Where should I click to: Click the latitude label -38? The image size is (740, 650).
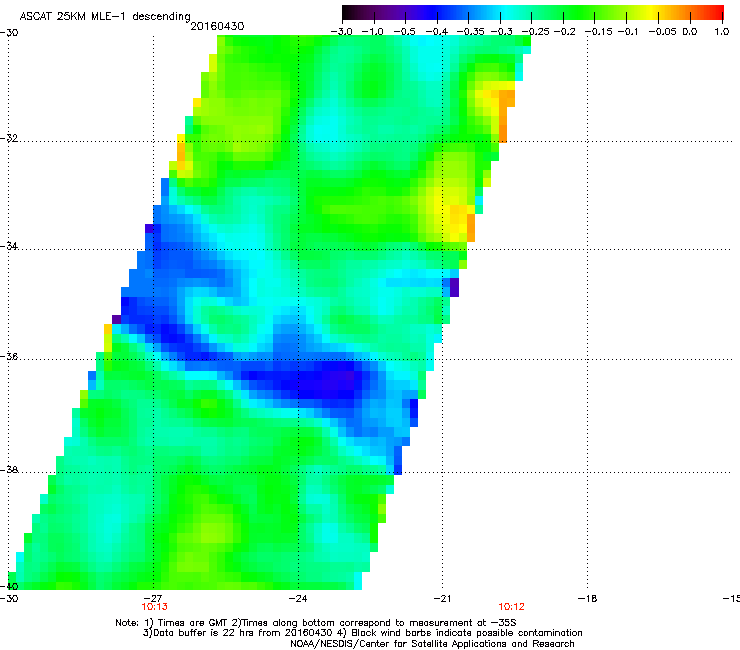tap(9, 470)
